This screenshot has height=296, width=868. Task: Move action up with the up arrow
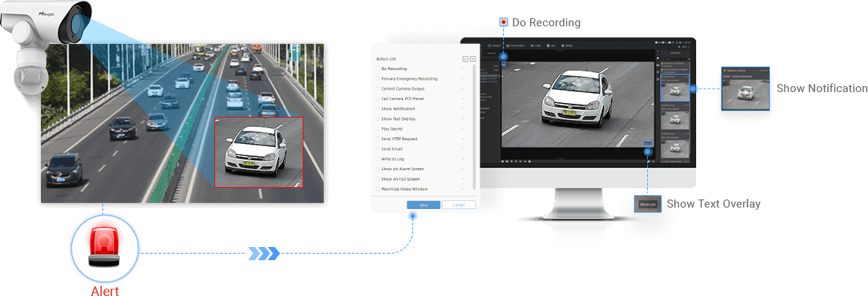(x=465, y=58)
